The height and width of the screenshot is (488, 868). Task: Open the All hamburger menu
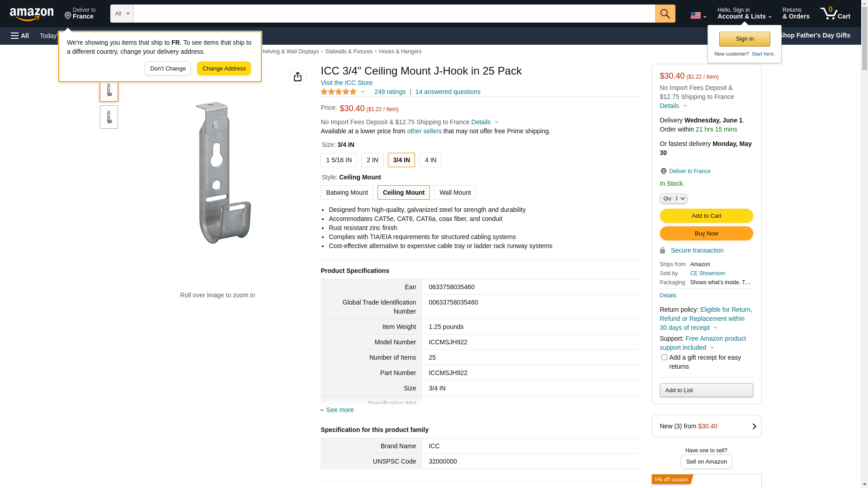[20, 36]
